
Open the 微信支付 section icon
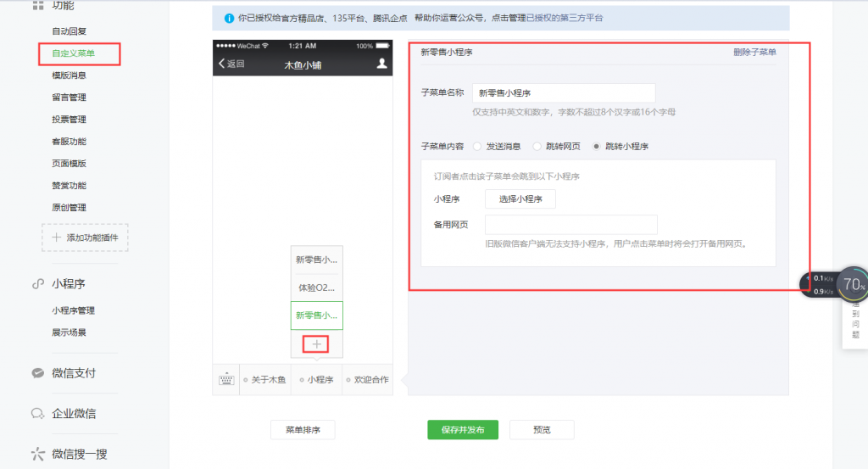[x=37, y=373]
